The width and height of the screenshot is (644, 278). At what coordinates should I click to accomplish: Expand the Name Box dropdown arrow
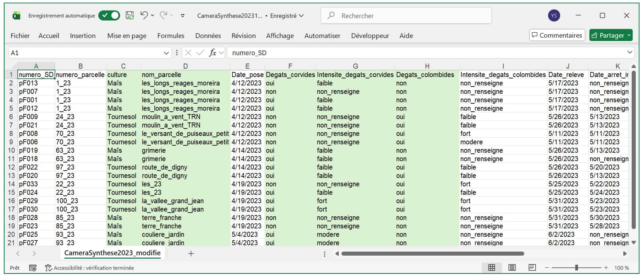pyautogui.click(x=166, y=53)
